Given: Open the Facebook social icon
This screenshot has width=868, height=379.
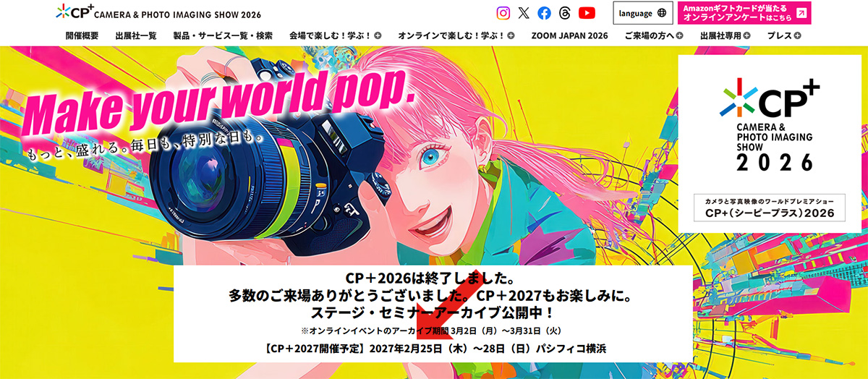Looking at the screenshot, I should click(x=544, y=13).
